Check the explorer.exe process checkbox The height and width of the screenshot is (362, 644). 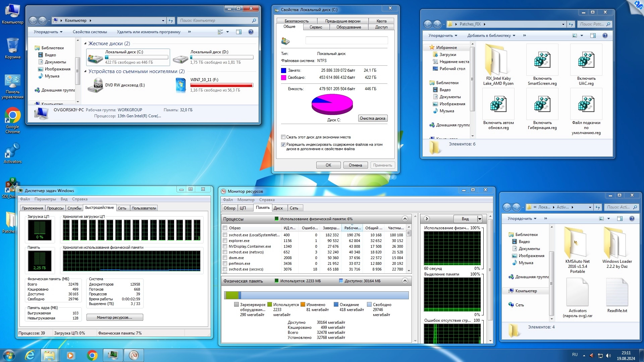click(x=225, y=241)
